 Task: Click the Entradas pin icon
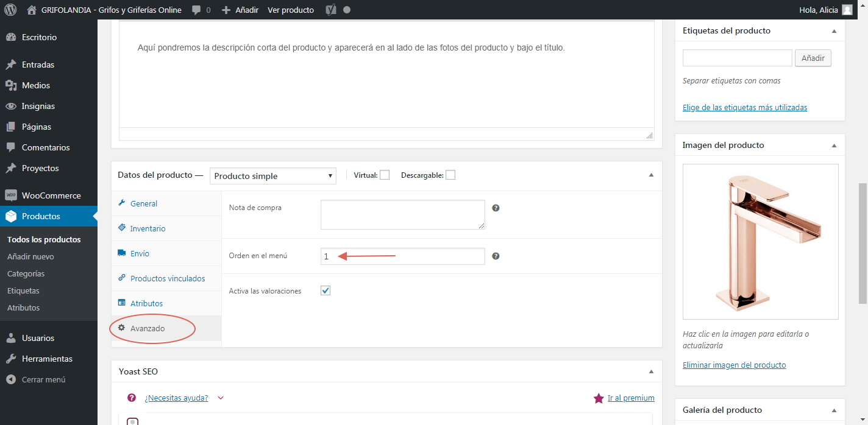coord(10,65)
